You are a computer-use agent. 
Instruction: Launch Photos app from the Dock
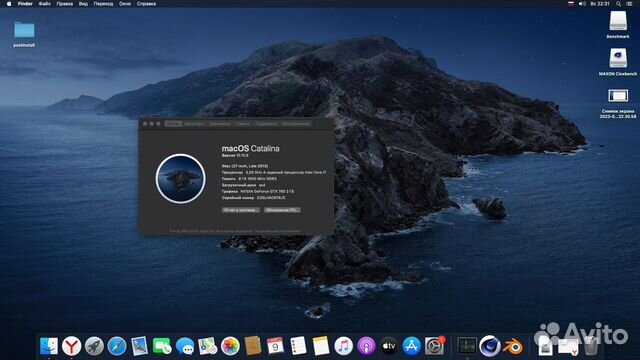tap(230, 346)
